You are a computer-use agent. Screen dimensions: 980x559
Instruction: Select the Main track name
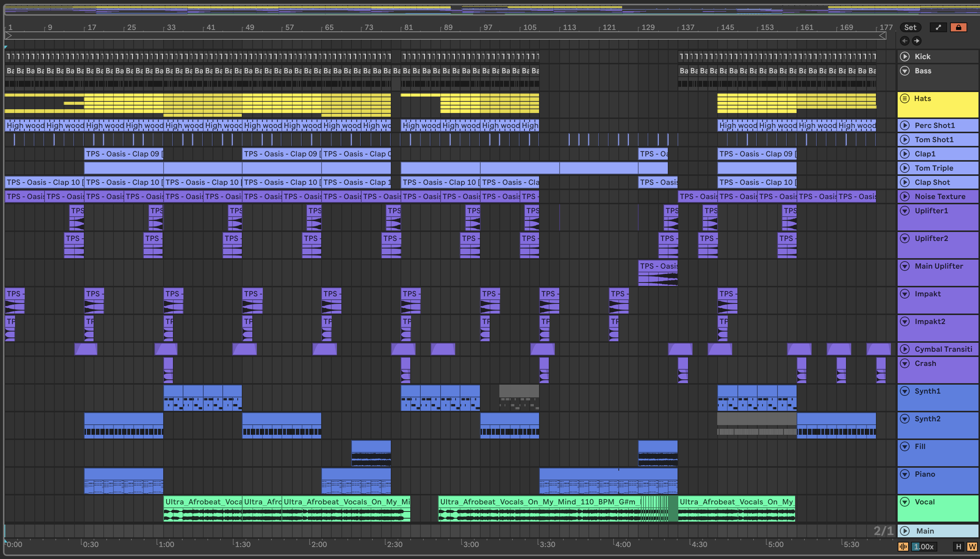pos(925,531)
